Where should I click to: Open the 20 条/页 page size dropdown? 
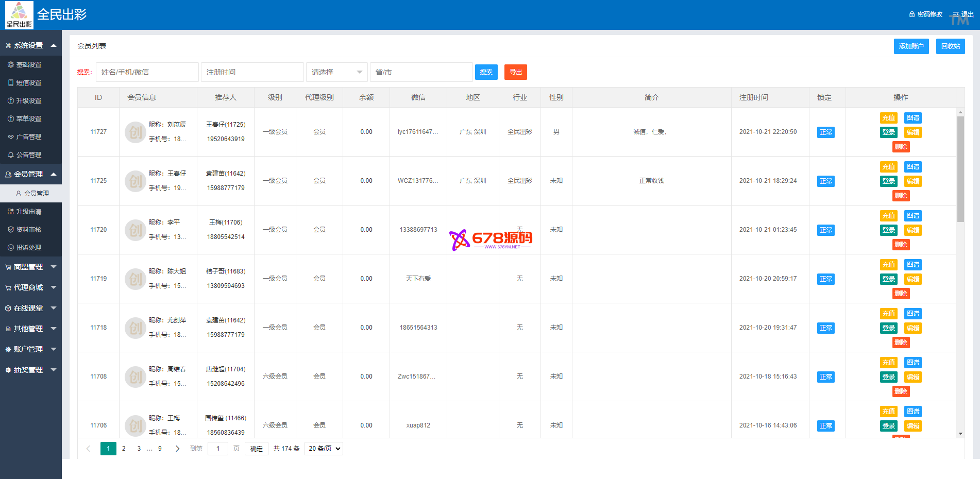tap(324, 449)
